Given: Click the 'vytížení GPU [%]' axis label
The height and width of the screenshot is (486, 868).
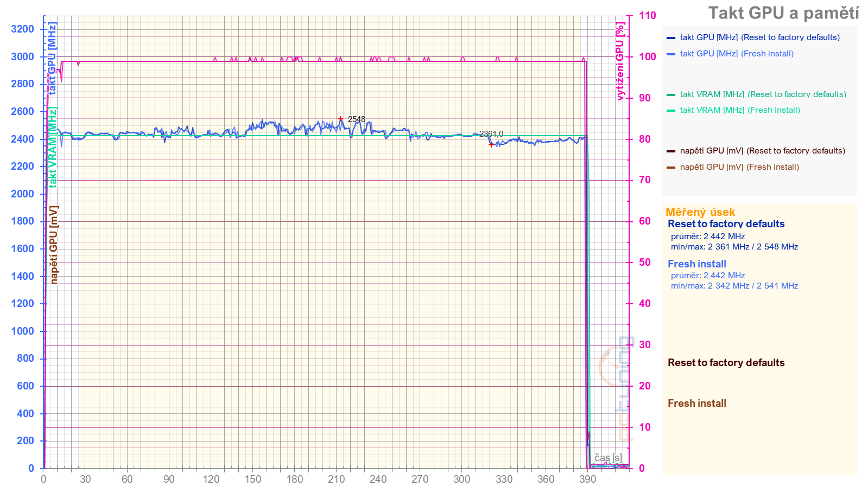Looking at the screenshot, I should coord(620,61).
